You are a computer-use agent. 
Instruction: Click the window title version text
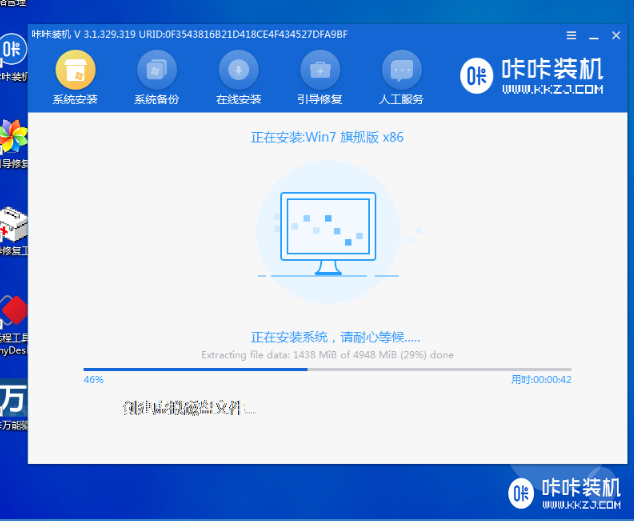coord(190,34)
